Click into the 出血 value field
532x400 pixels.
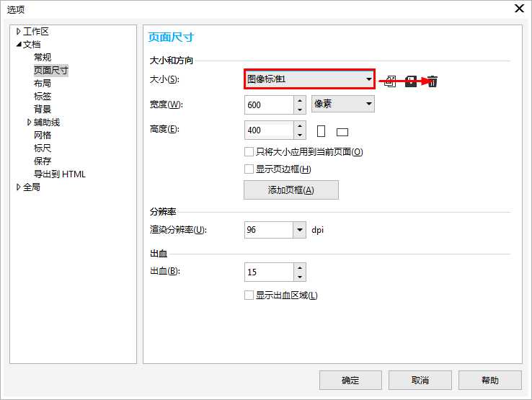[269, 272]
